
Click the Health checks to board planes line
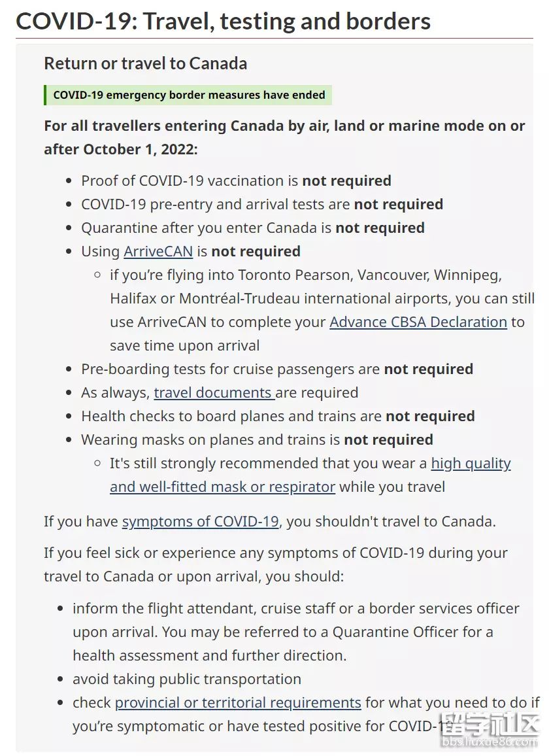tap(278, 417)
